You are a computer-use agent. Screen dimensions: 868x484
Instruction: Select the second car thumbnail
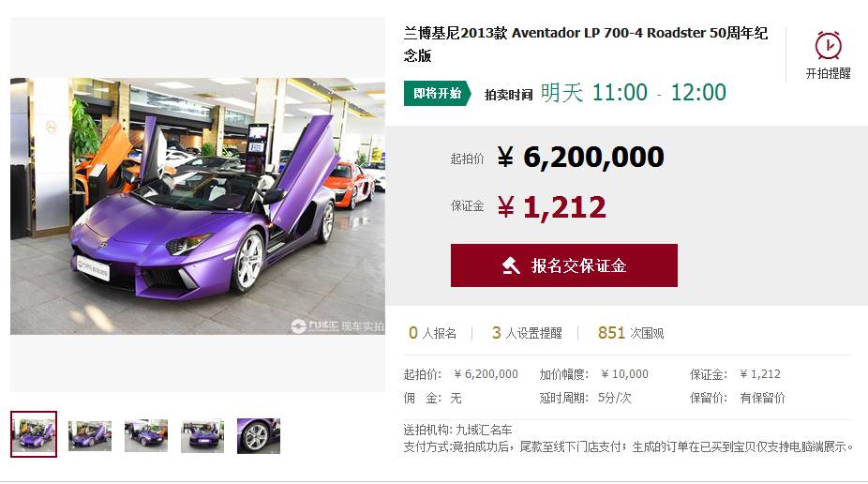tap(90, 436)
